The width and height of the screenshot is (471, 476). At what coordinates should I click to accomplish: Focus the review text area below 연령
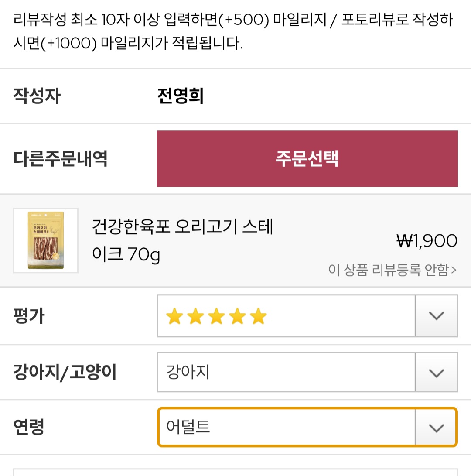tap(235, 473)
